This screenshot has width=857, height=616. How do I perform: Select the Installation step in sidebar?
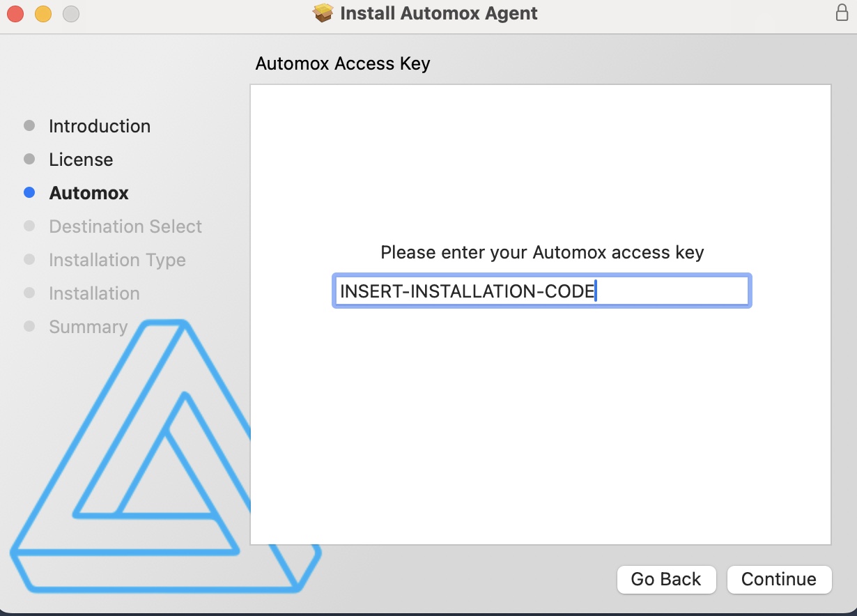point(94,293)
